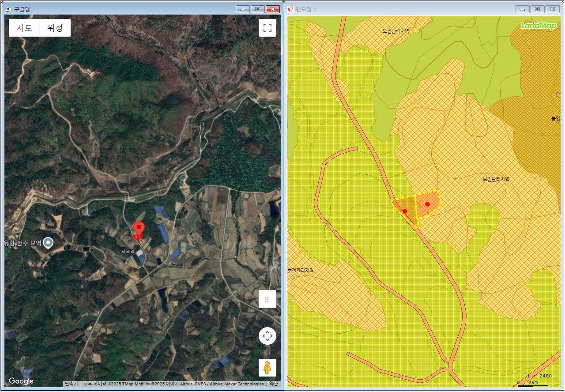Click the red "!!" map button
565x392 pixels.
pyautogui.click(x=267, y=299)
